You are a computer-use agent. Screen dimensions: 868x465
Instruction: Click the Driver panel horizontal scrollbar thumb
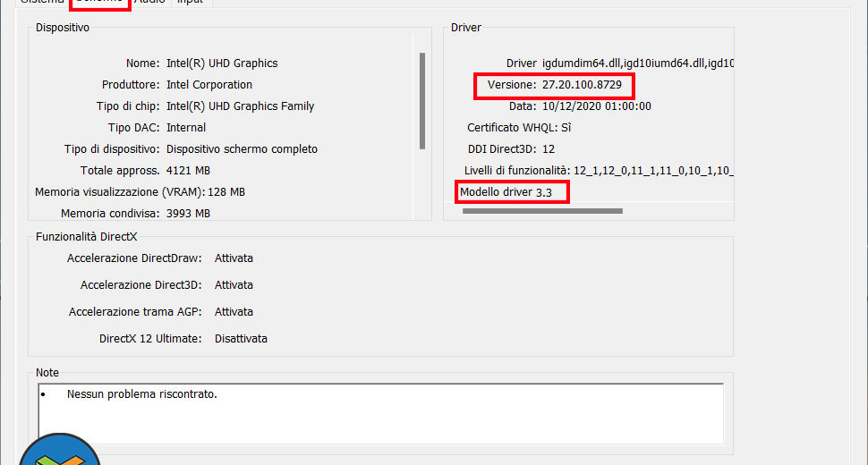[x=542, y=211]
